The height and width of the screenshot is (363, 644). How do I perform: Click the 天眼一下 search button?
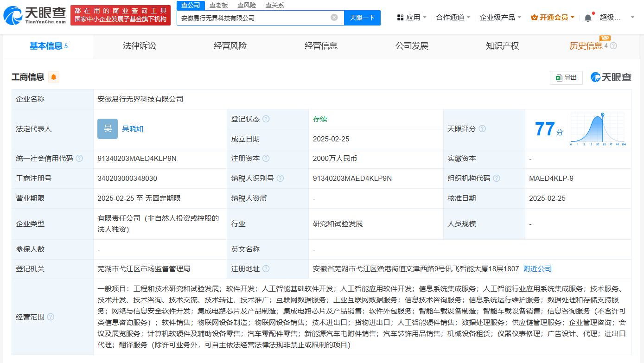click(362, 18)
